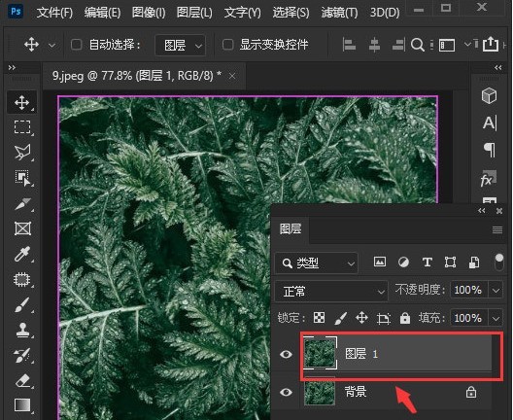The height and width of the screenshot is (420, 513).
Task: Open the 滤镜(T) menu
Action: click(x=339, y=13)
